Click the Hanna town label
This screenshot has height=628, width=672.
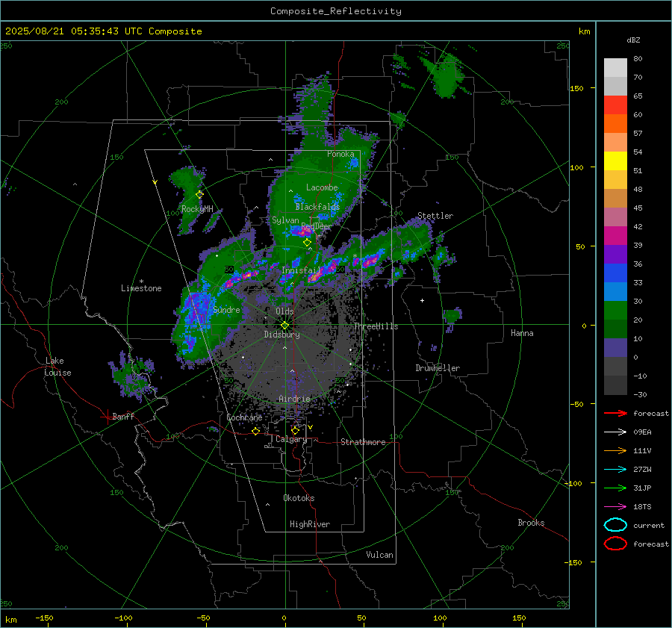tap(522, 333)
